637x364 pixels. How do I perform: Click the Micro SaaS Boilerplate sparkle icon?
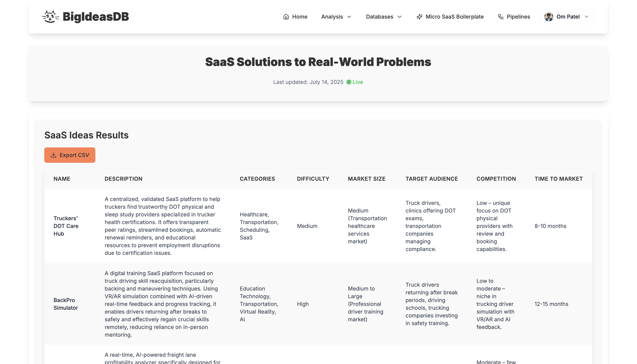coord(419,17)
